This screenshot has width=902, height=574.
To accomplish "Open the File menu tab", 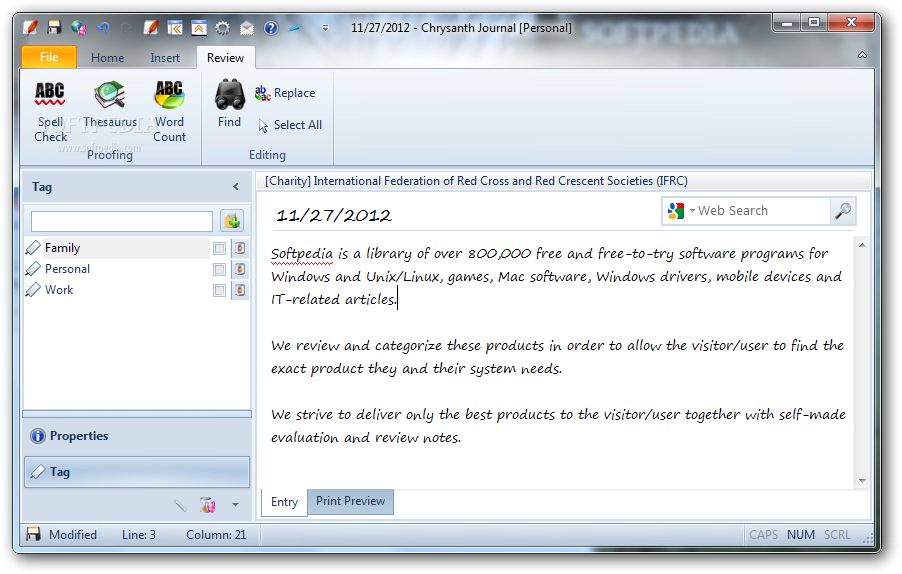I will point(49,57).
